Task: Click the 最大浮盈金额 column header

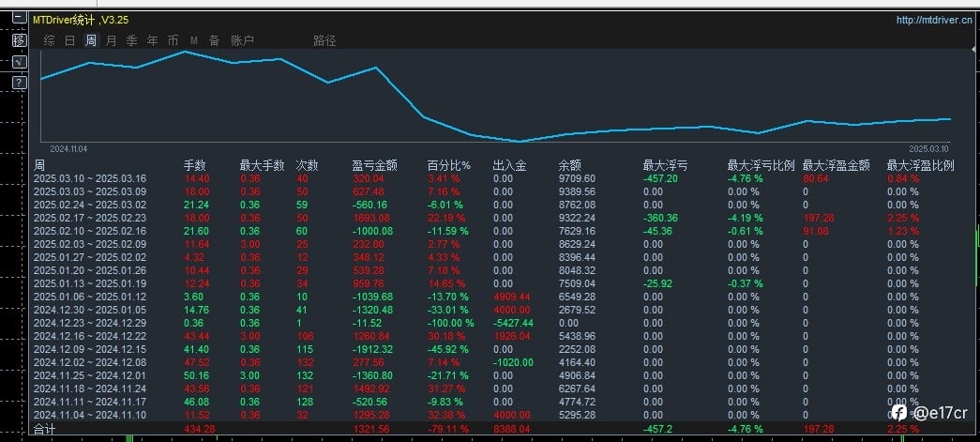Action: [836, 166]
